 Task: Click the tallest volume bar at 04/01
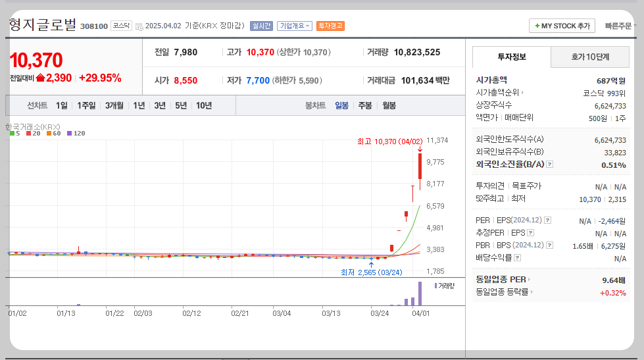pos(420,294)
